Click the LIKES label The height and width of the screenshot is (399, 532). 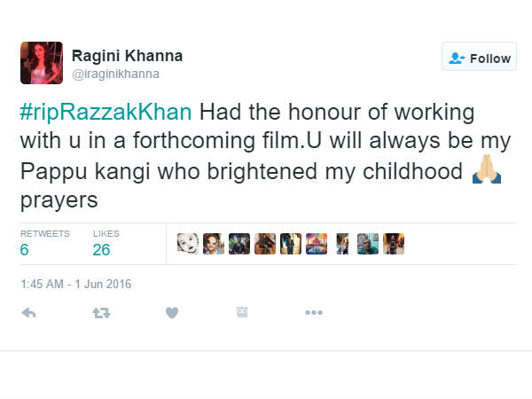coord(105,233)
